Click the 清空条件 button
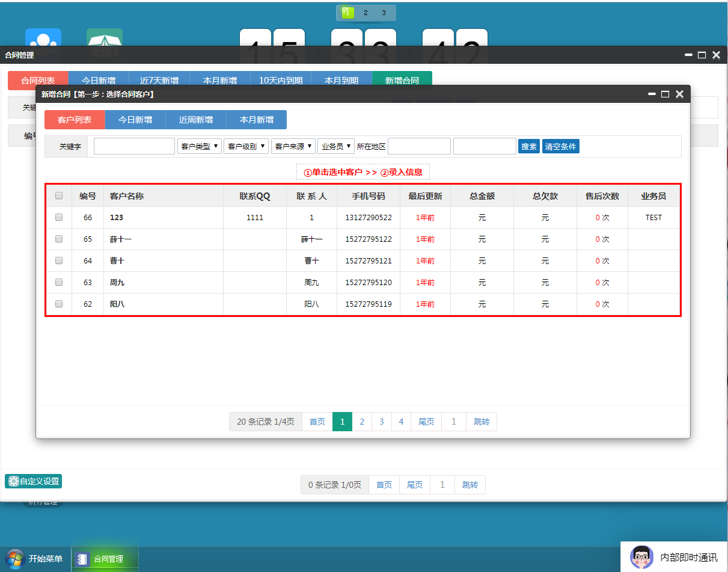 [x=560, y=146]
